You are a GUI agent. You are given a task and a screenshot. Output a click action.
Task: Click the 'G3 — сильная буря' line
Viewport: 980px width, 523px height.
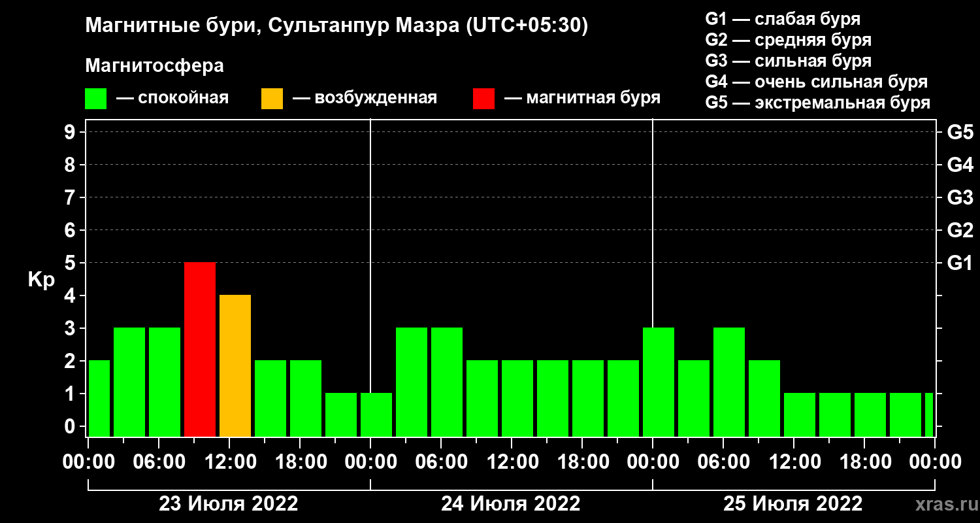pyautogui.click(x=788, y=61)
